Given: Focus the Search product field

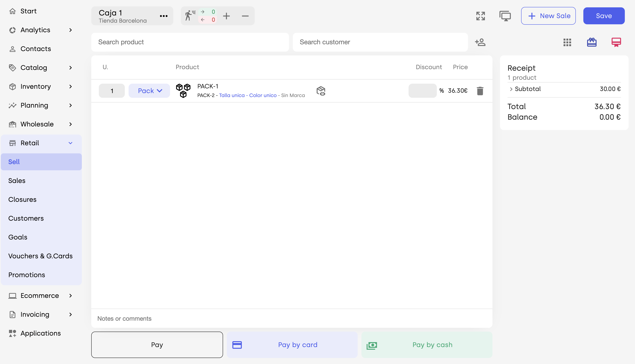Looking at the screenshot, I should click(190, 42).
